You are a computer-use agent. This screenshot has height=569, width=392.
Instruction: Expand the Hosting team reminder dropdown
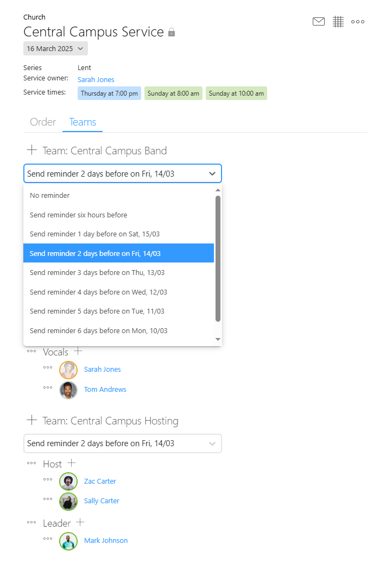pos(123,443)
